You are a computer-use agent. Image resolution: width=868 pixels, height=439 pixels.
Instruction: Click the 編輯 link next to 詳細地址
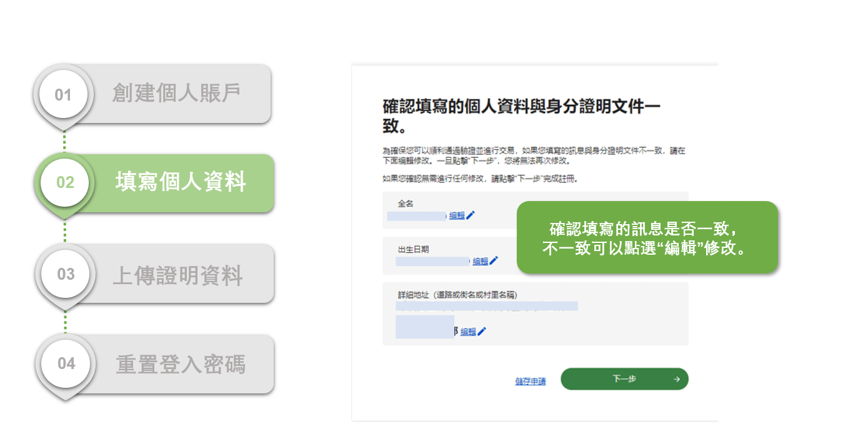pyautogui.click(x=467, y=331)
